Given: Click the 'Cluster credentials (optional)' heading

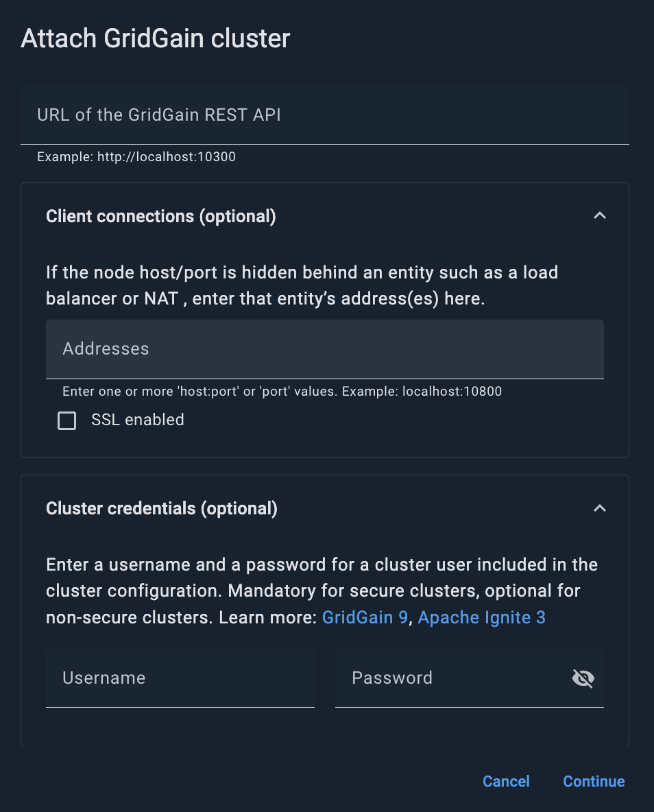Looking at the screenshot, I should (162, 508).
